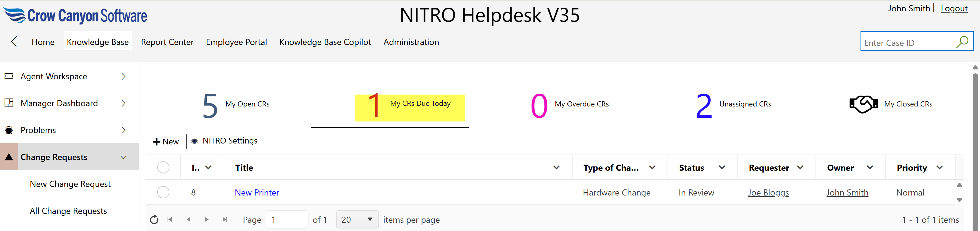Go to the last page icon
The image size is (980, 231).
pos(225,220)
